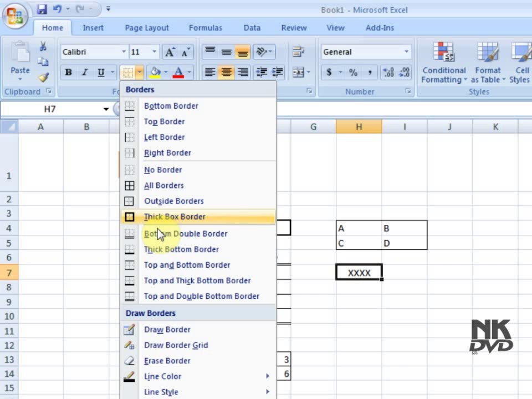The height and width of the screenshot is (399, 532).
Task: Click the Merge and Center icon
Action: pyautogui.click(x=298, y=72)
